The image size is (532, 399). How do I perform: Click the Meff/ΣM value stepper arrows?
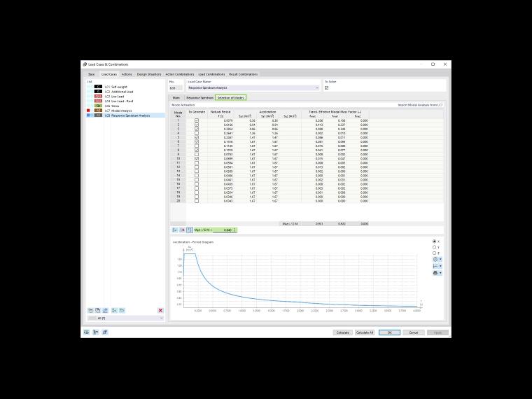pyautogui.click(x=234, y=230)
